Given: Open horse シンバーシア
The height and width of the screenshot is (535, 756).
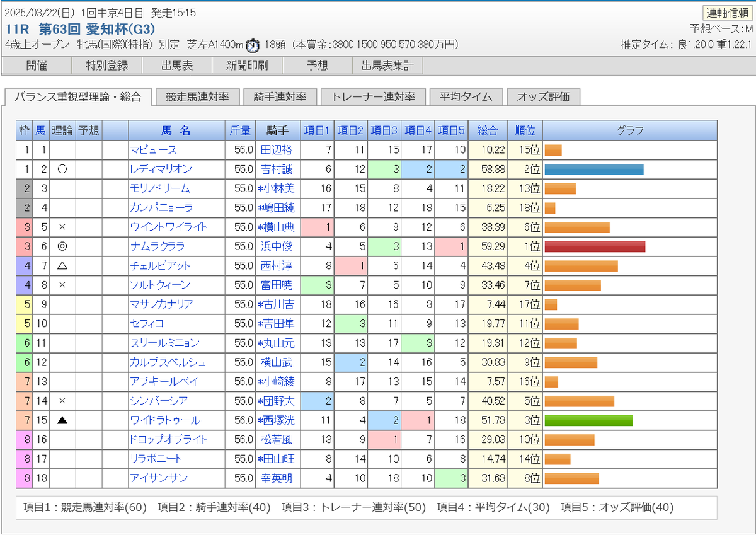Looking at the screenshot, I should [159, 401].
